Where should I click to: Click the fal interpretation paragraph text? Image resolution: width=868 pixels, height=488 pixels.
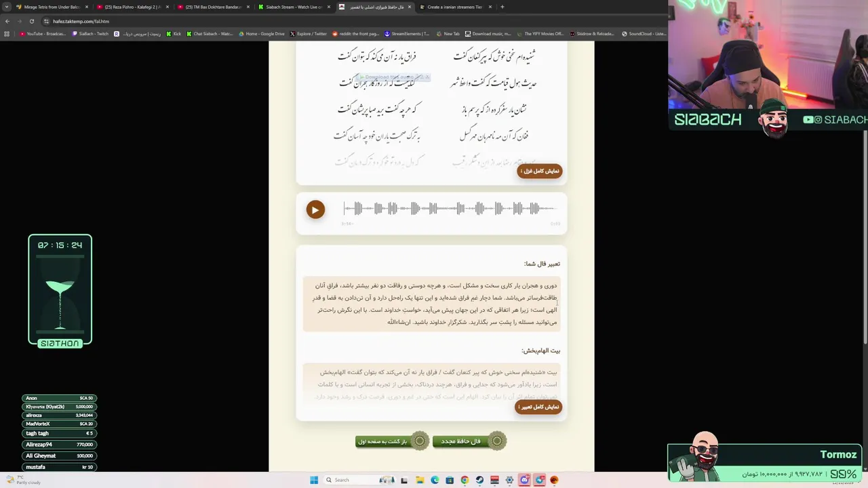(431, 304)
